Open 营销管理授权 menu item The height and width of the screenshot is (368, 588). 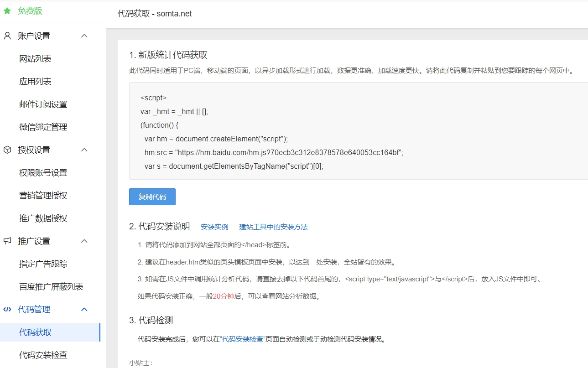pos(43,196)
